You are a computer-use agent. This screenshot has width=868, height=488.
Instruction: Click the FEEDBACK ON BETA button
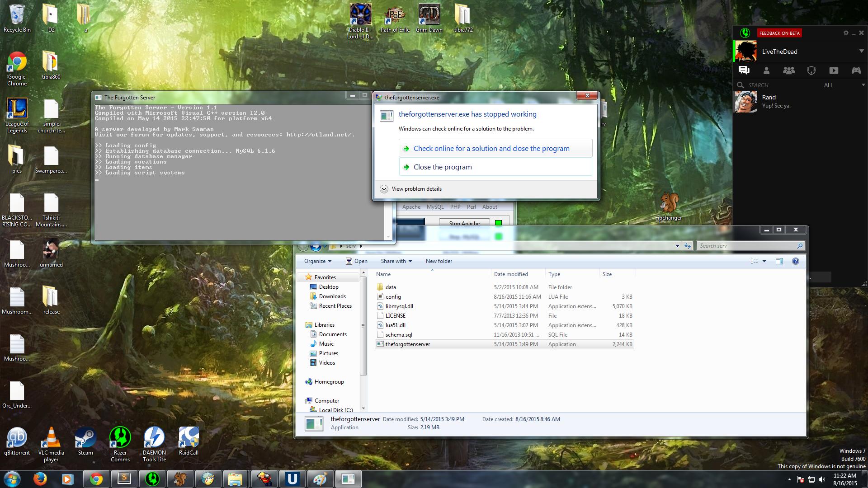pyautogui.click(x=779, y=33)
